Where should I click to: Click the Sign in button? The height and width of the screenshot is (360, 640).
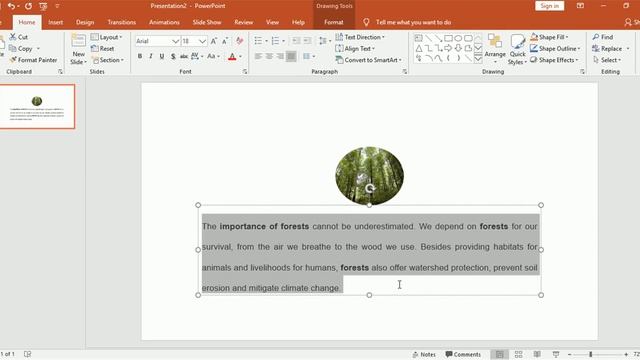coord(549,6)
